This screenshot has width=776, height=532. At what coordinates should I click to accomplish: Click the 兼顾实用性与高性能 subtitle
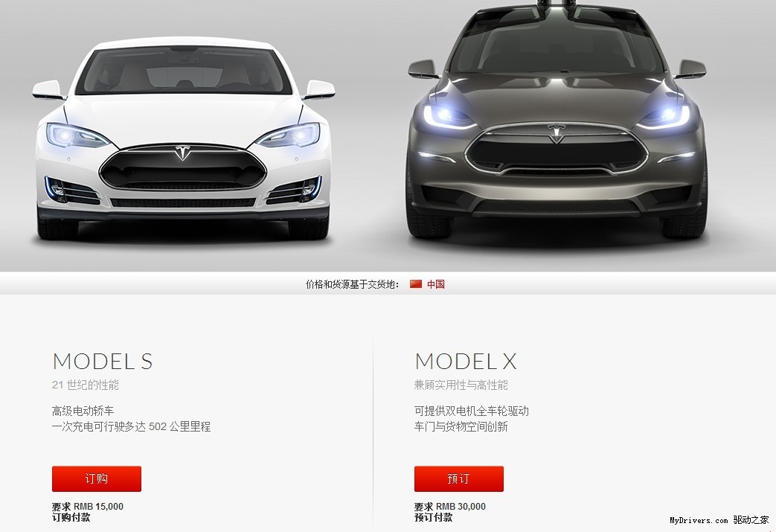coord(461,385)
